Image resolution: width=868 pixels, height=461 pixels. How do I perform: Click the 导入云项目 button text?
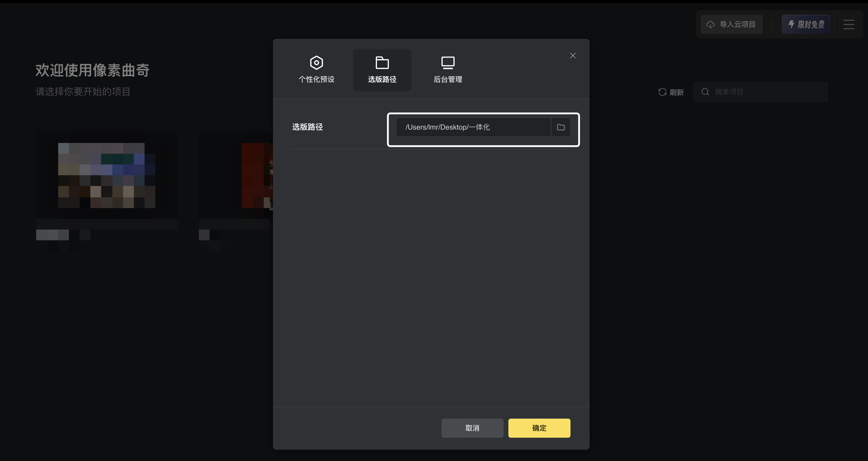click(737, 24)
